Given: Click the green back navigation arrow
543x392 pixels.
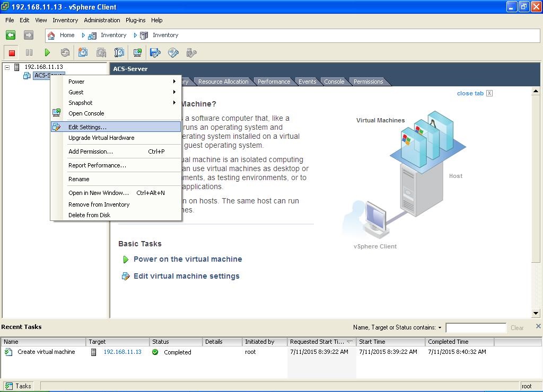Looking at the screenshot, I should [11, 35].
